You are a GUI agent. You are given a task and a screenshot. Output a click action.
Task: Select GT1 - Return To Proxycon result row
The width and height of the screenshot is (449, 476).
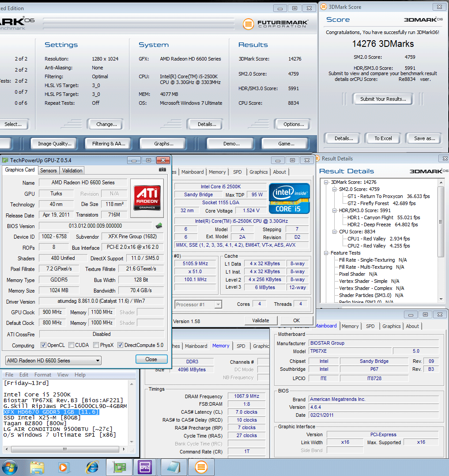pos(389,196)
